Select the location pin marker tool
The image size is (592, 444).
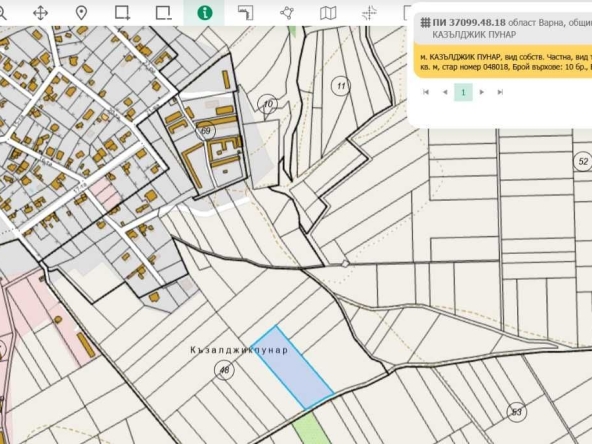(81, 13)
